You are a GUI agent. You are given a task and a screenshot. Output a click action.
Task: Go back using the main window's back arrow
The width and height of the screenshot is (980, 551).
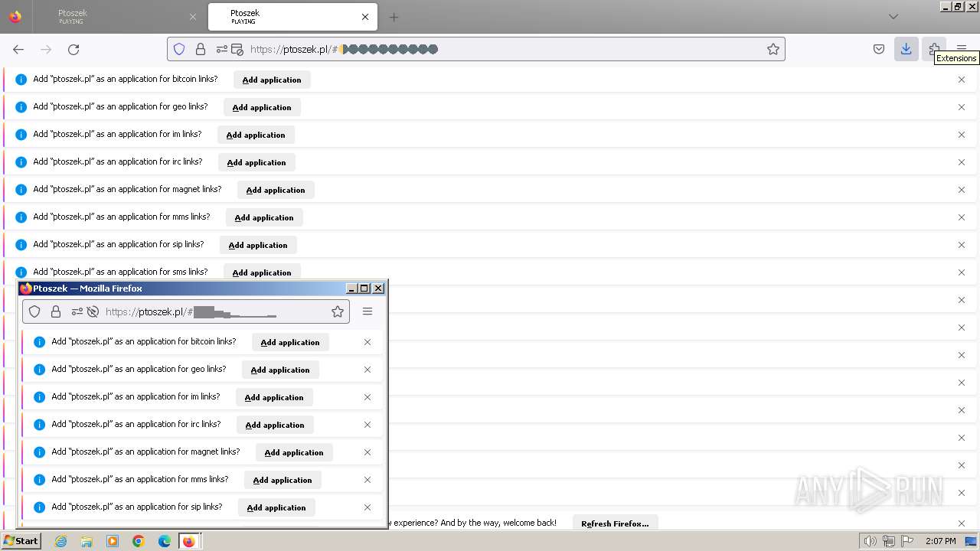point(18,49)
